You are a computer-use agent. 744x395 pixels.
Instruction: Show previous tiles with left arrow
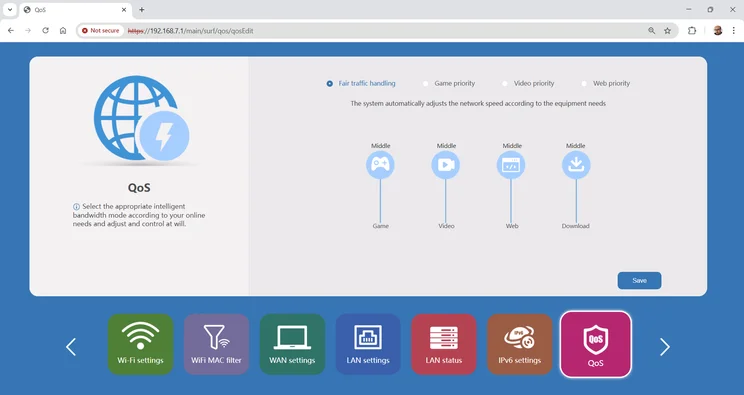point(71,347)
